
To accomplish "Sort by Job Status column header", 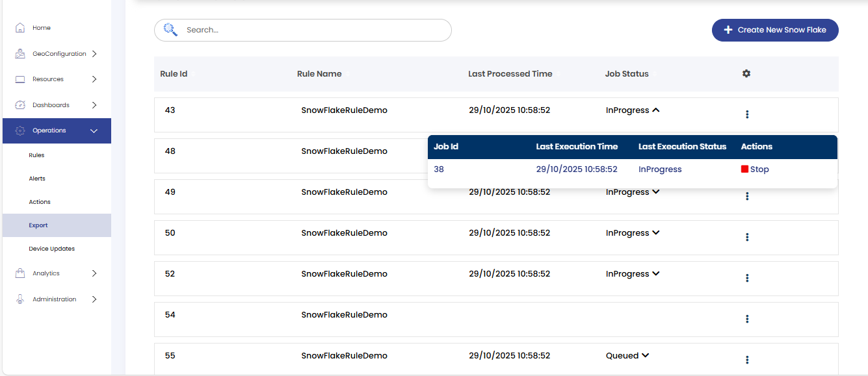I will 627,74.
